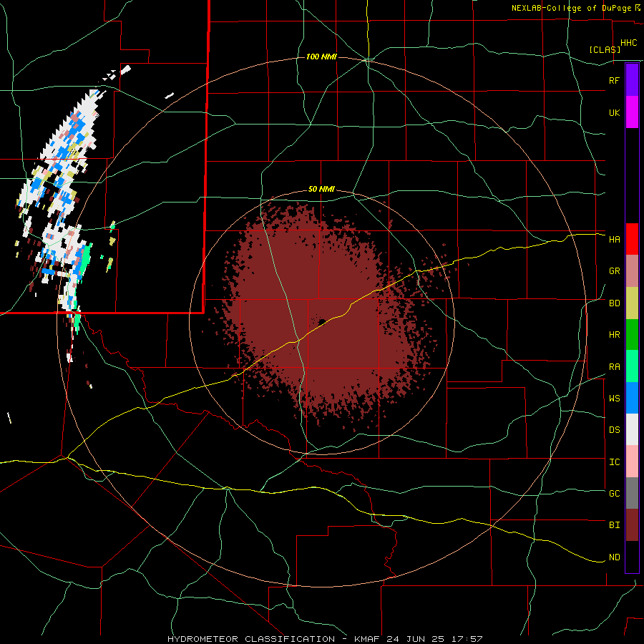
Task: Click the yellow BD big drops swatch
Action: click(x=632, y=303)
